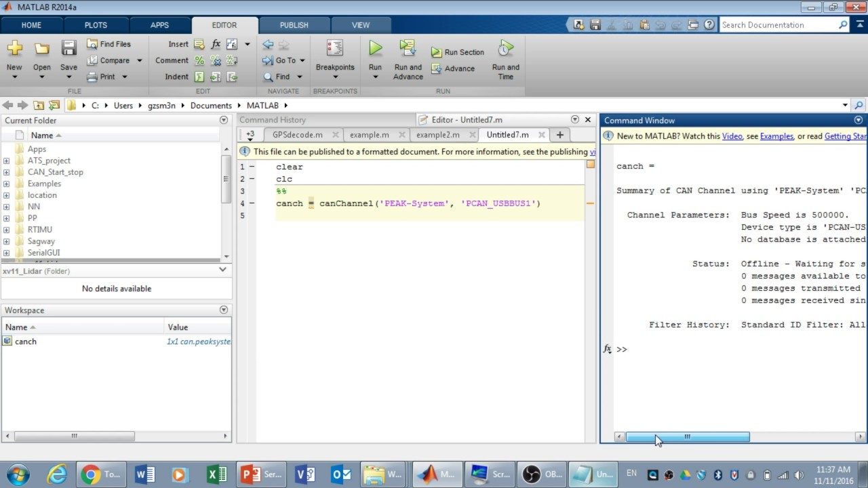Click the quick access Save icon
The height and width of the screenshot is (488, 868).
tap(595, 24)
